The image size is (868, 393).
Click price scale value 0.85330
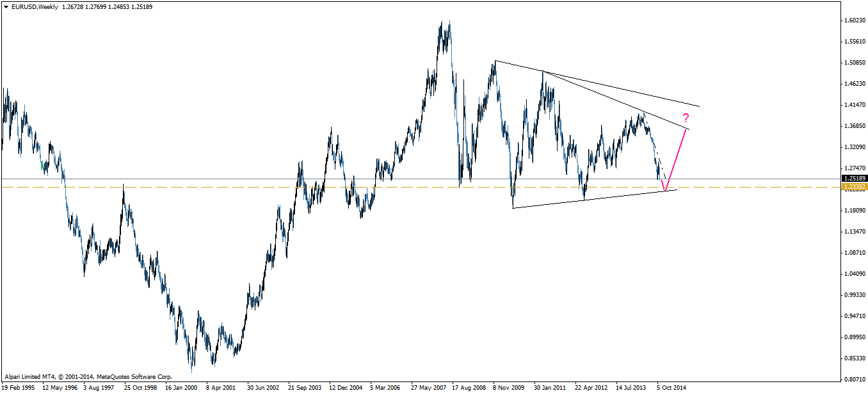tap(856, 358)
